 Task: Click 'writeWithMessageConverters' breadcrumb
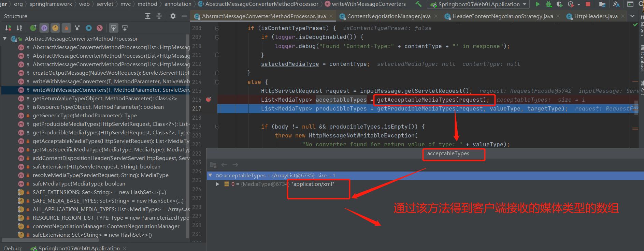coord(369,4)
